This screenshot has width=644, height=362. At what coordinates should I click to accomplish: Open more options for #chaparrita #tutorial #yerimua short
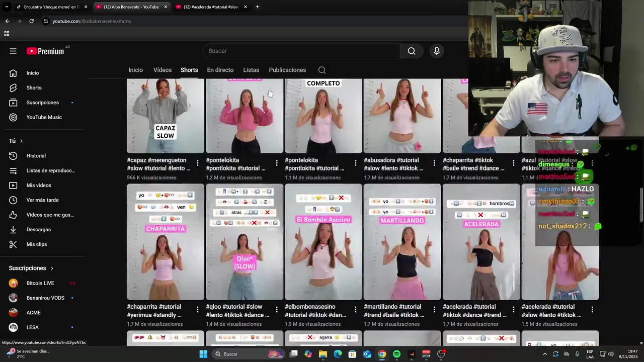click(x=197, y=310)
